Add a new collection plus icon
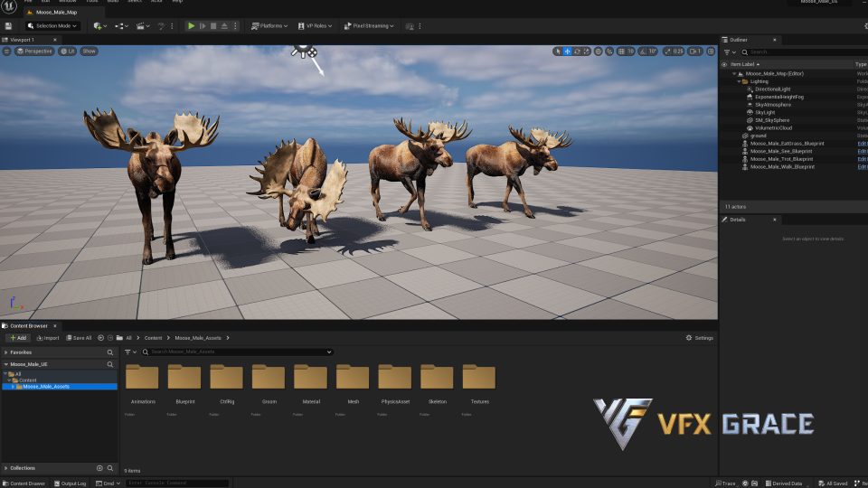The width and height of the screenshot is (868, 488). (99, 468)
